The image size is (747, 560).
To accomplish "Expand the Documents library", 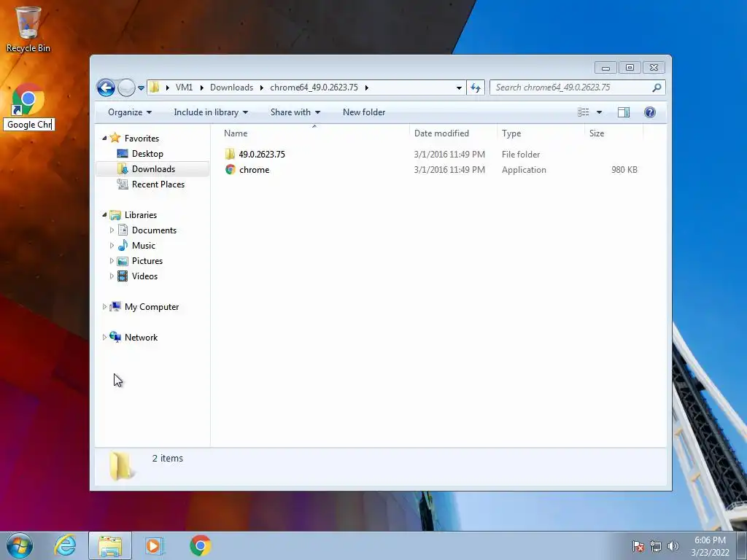I will tap(112, 230).
